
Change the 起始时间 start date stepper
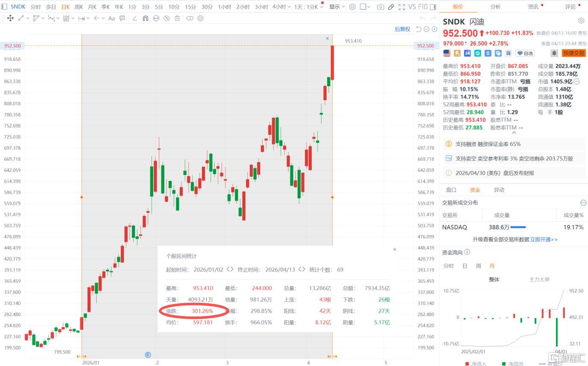[x=230, y=269]
